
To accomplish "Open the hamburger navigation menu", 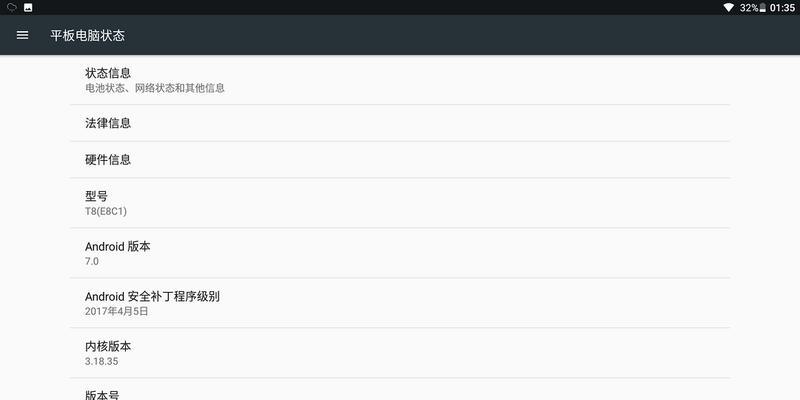I will [22, 35].
